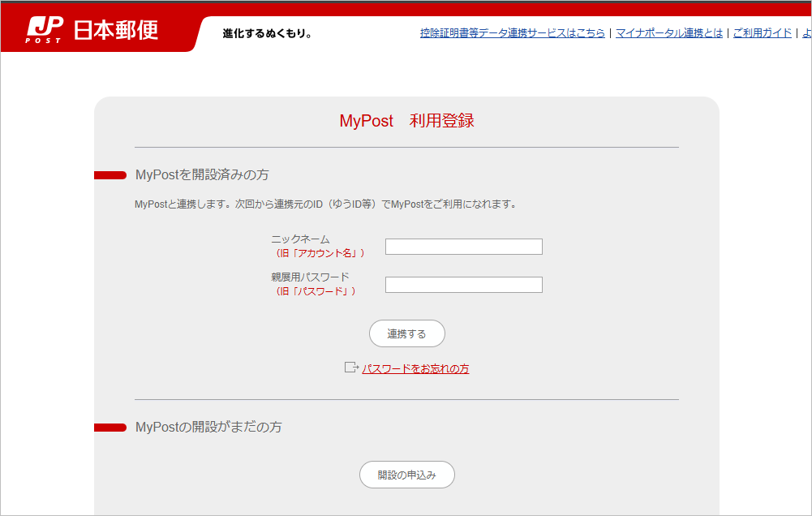
Task: Focus the ニックネーム input field
Action: pyautogui.click(x=463, y=247)
